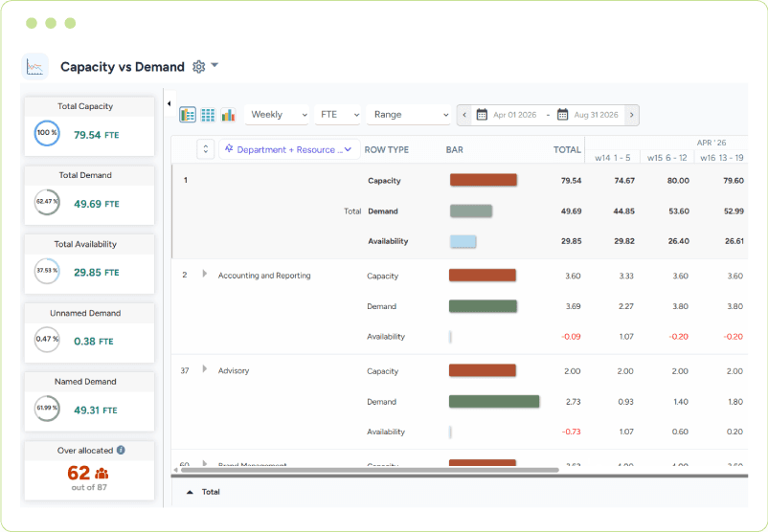
Task: Expand the Brand Management row
Action: tap(205, 462)
